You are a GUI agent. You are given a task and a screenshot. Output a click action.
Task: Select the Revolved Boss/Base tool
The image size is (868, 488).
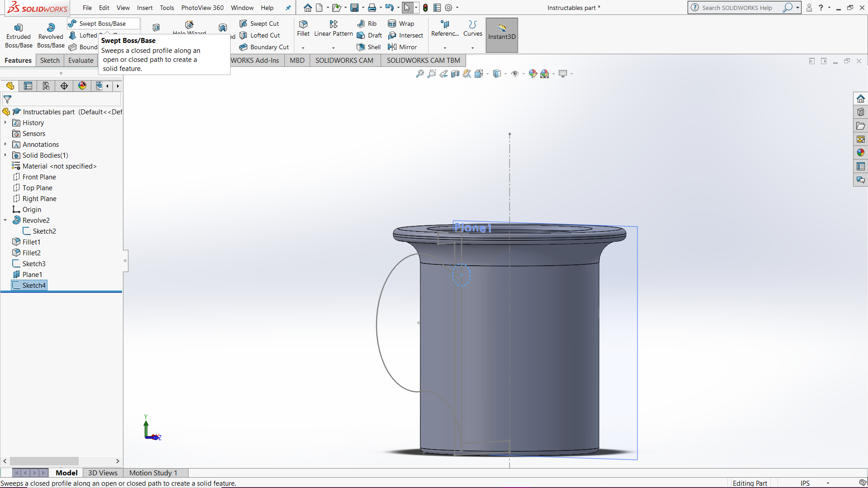50,34
